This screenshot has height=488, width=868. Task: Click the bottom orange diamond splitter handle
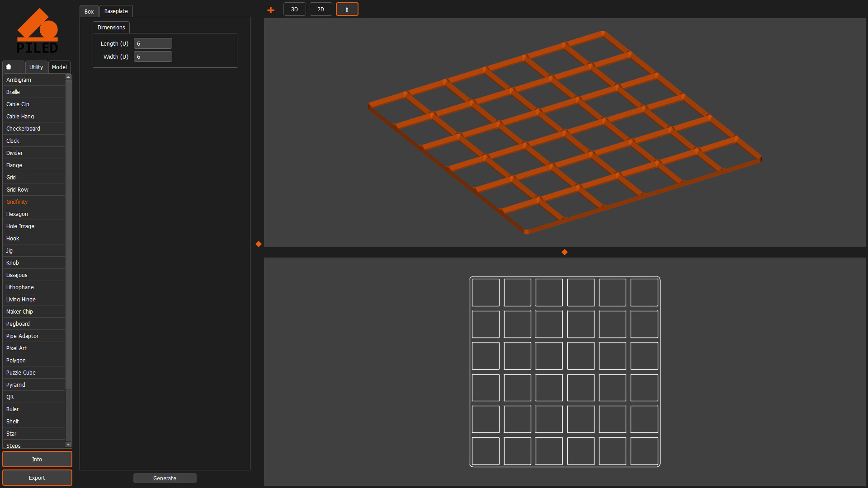pyautogui.click(x=564, y=252)
